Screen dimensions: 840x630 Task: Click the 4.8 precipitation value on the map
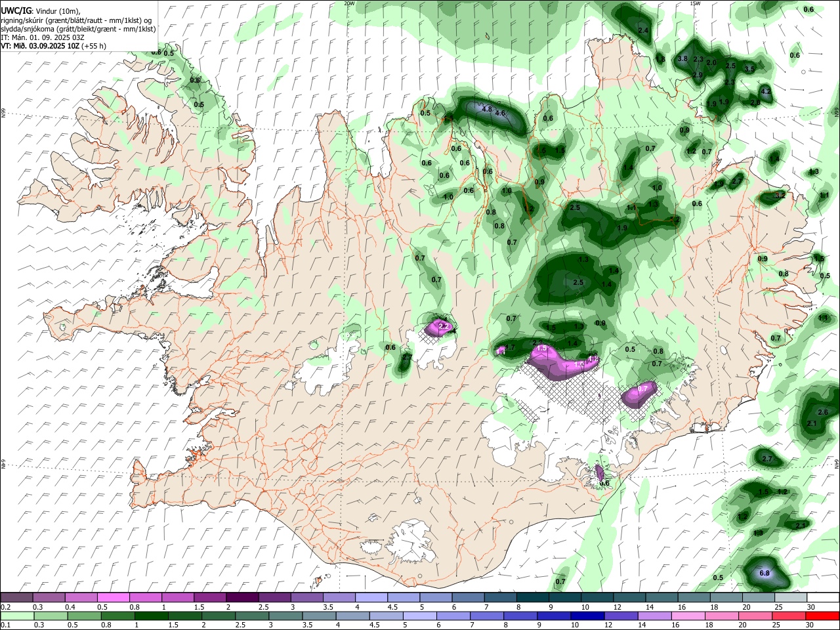tap(487, 109)
